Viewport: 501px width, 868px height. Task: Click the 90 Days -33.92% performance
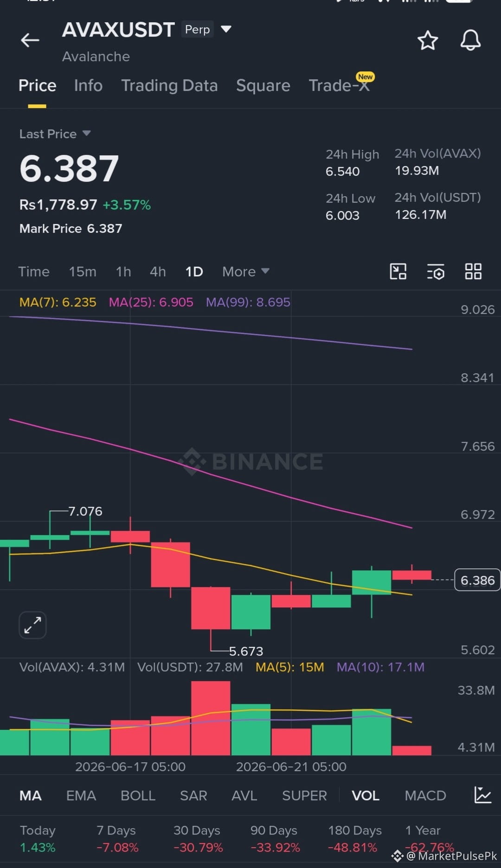[x=275, y=839]
